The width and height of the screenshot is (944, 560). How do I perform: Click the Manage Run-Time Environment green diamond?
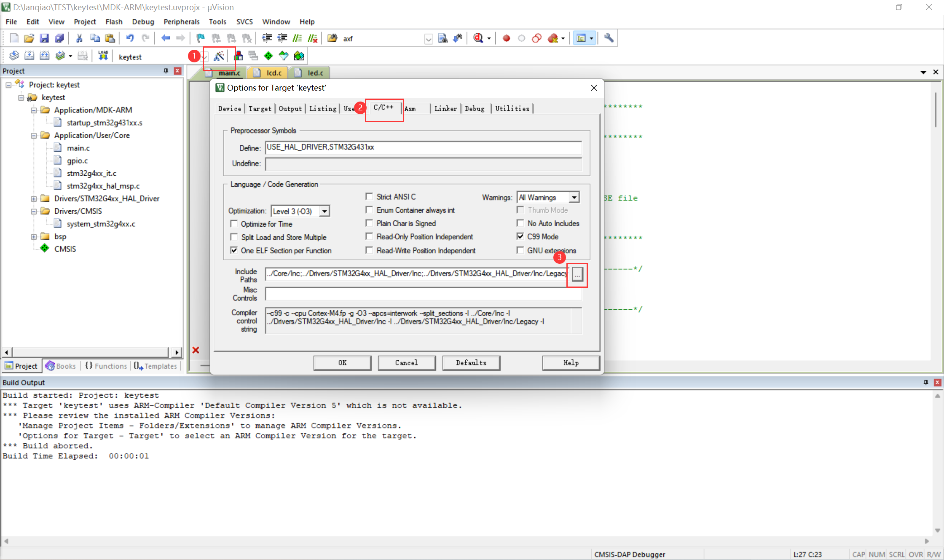point(268,56)
